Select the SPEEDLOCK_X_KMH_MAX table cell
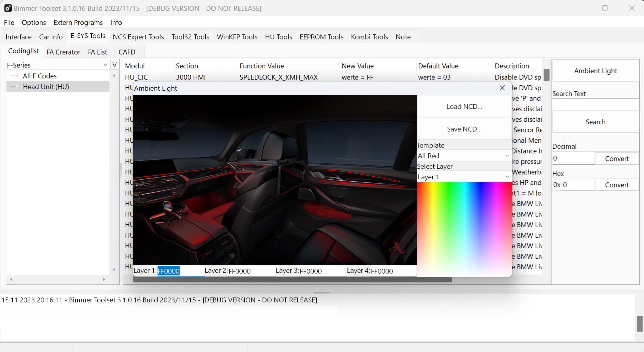This screenshot has width=644, height=352. click(x=279, y=77)
